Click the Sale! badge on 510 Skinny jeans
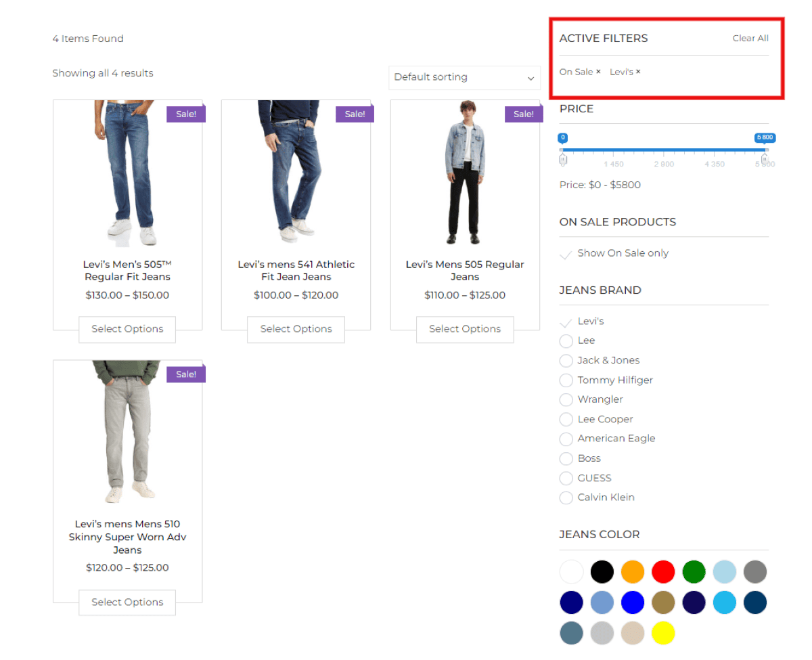The image size is (812, 660). click(186, 374)
